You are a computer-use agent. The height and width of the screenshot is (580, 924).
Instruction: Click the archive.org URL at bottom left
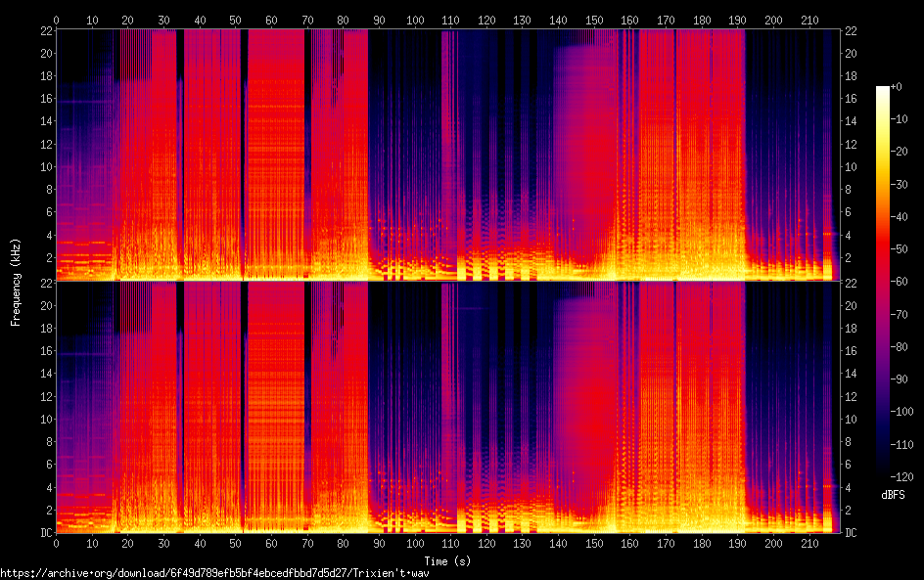click(214, 573)
